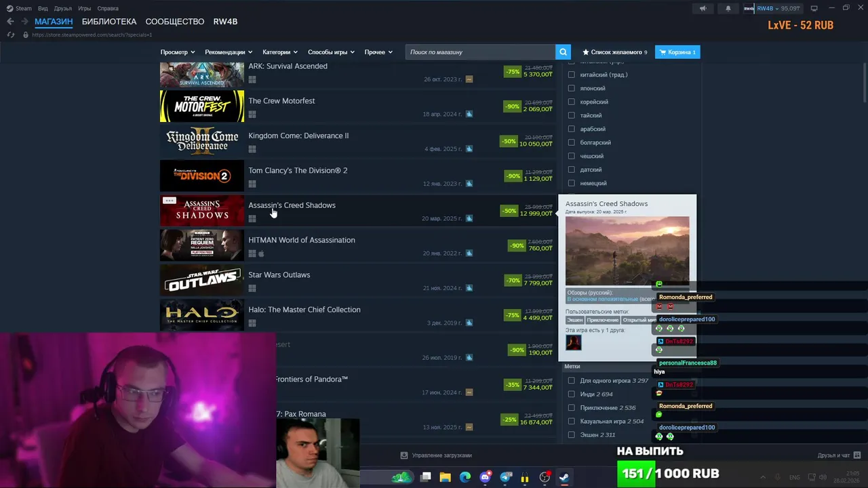
Task: Expand the Рекомендации dropdown
Action: coord(229,52)
